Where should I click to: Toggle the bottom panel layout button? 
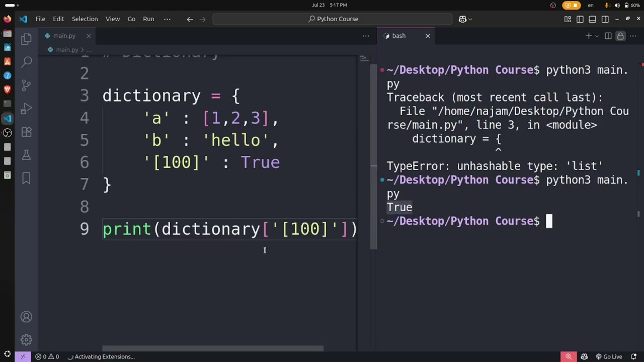(x=592, y=19)
